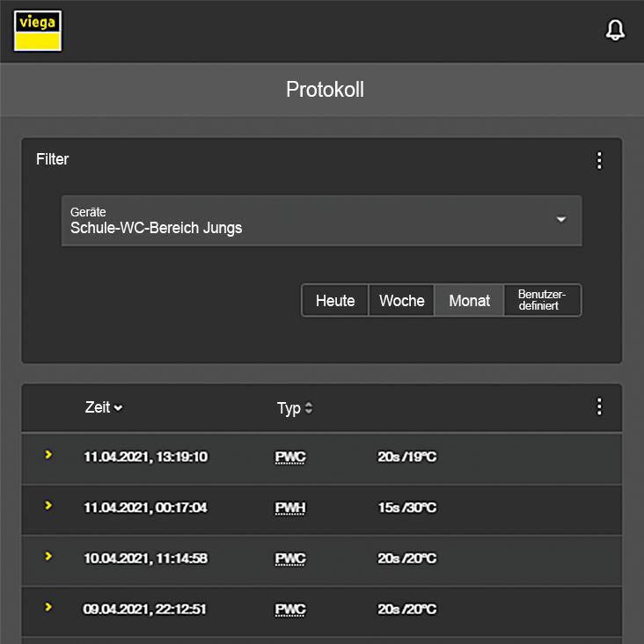Click PWC label in 22:12:51 row
This screenshot has height=644, width=644.
[290, 610]
